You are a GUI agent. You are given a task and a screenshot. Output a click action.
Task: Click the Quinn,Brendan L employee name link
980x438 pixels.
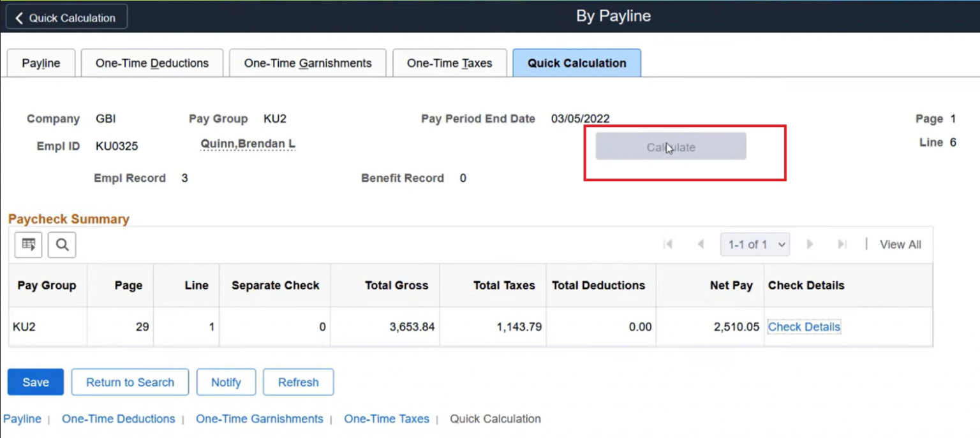click(x=248, y=143)
